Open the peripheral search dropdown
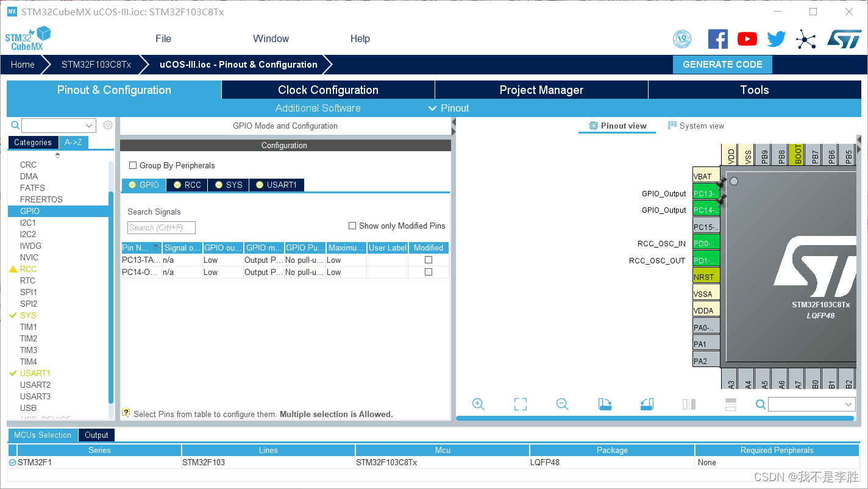 90,126
